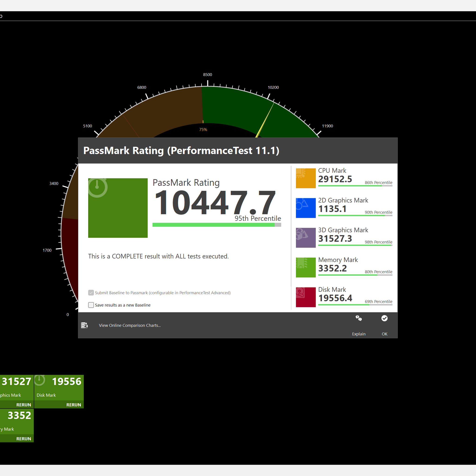This screenshot has height=476, width=476.
Task: Click the online comparison charts icon
Action: (85, 325)
